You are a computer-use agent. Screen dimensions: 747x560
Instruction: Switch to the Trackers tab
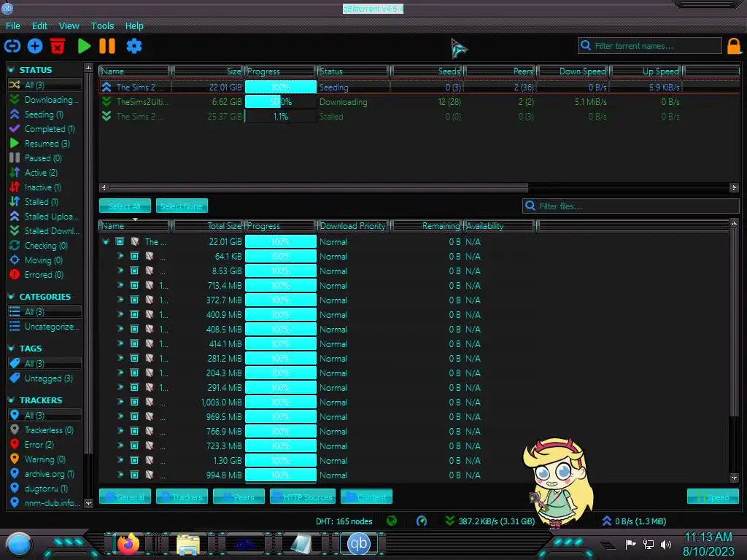[x=182, y=497]
